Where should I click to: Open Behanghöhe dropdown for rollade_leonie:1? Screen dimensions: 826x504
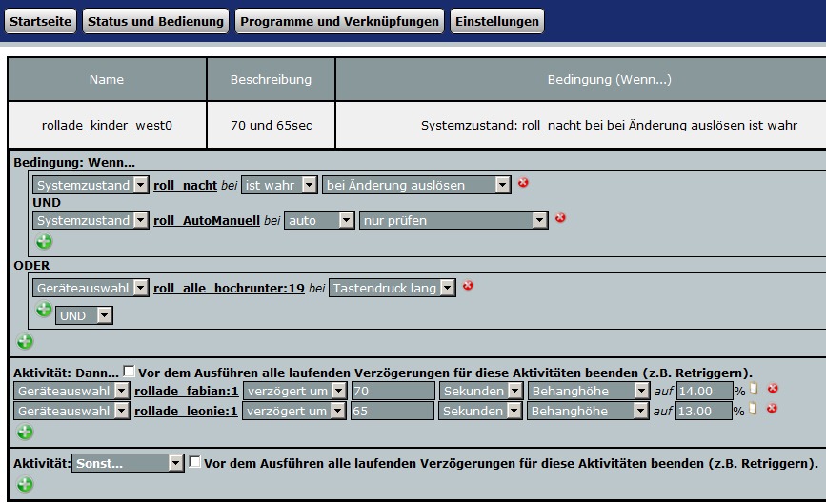[x=588, y=411]
